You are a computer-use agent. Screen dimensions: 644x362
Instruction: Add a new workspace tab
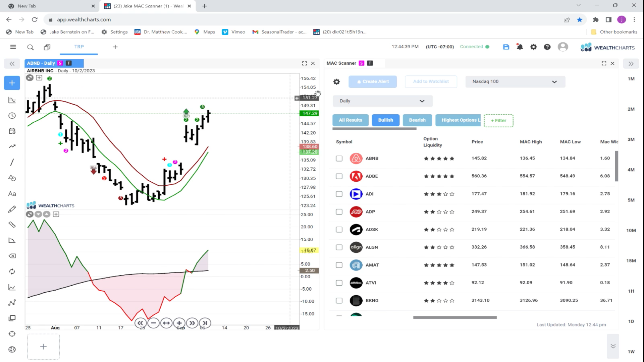click(115, 47)
